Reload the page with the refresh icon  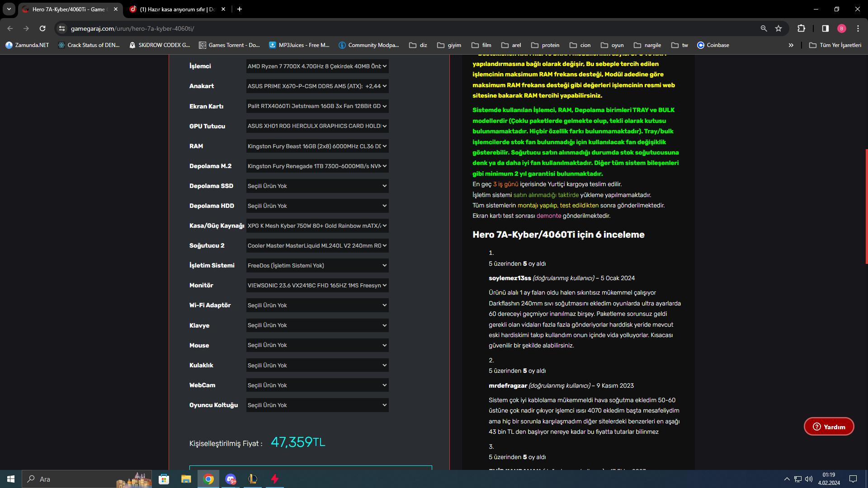(x=42, y=28)
